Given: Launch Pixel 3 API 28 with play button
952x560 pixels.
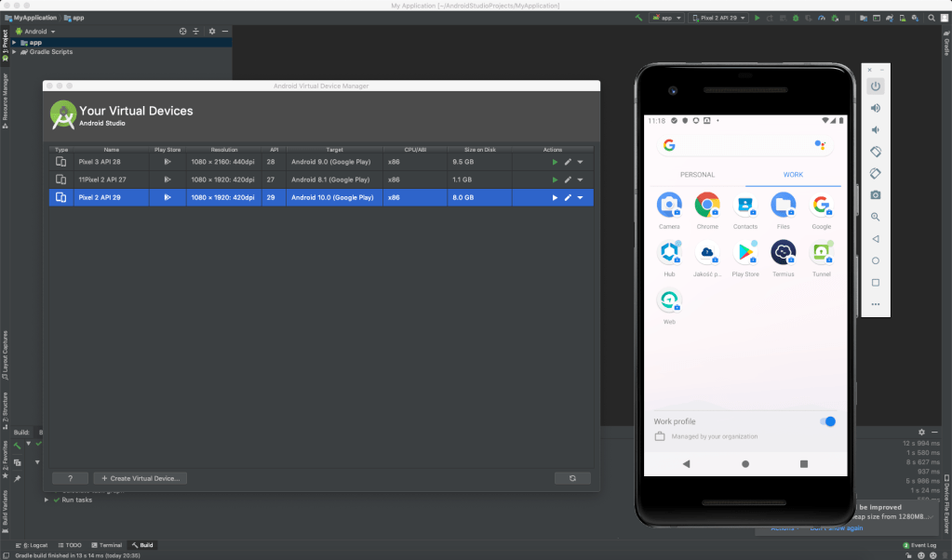Looking at the screenshot, I should (555, 161).
